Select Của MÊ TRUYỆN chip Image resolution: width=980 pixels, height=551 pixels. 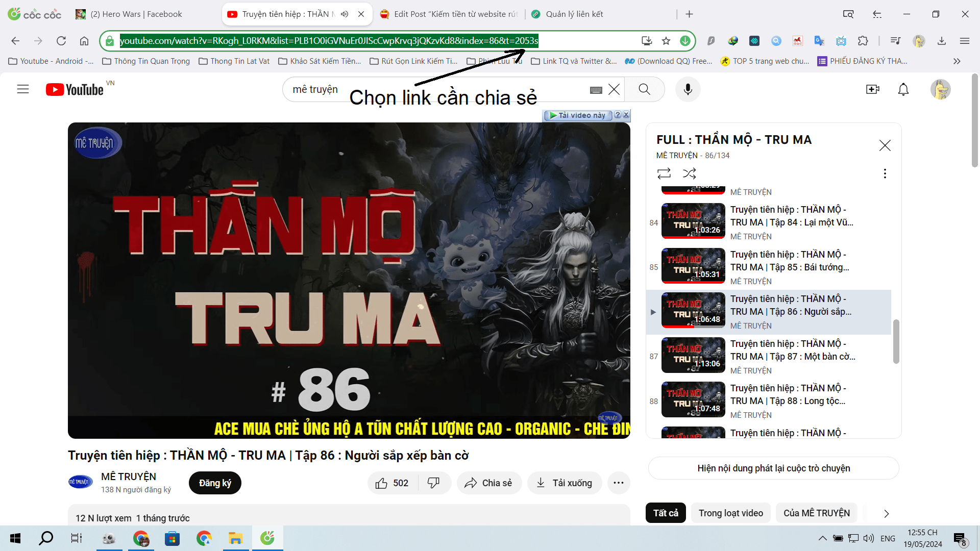click(x=817, y=513)
